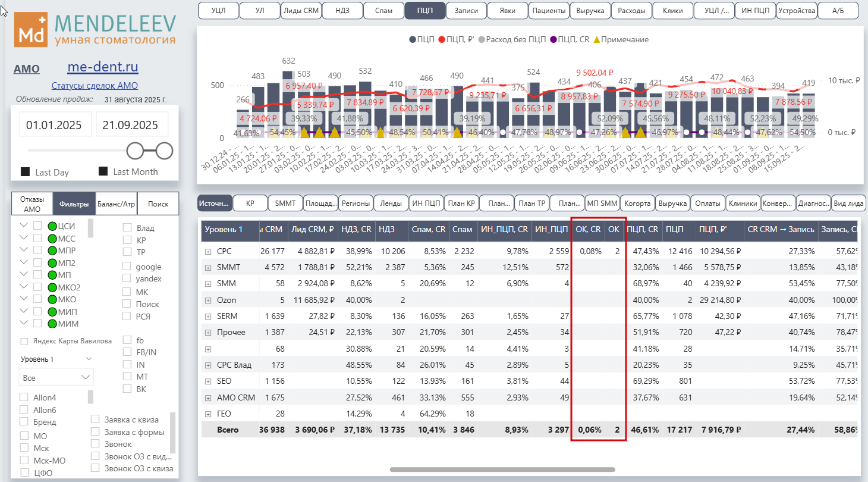
Task: Click the purple ПЦП, CR legend marker
Action: (553, 40)
